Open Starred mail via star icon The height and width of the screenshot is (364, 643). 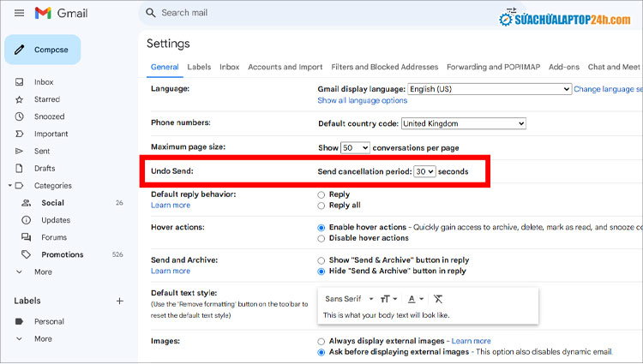pos(20,99)
